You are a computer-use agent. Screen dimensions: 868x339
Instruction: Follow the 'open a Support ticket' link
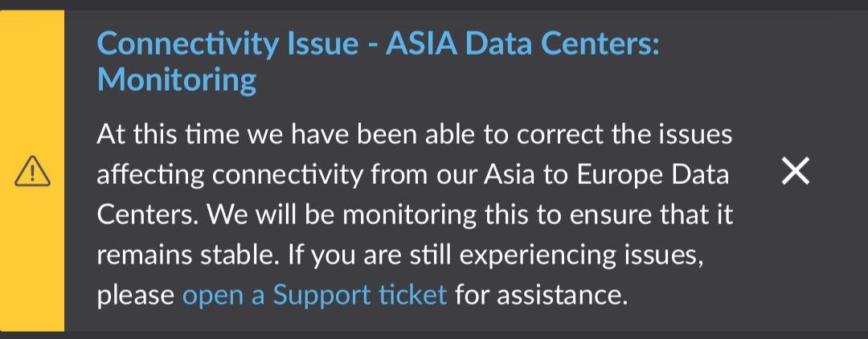314,295
